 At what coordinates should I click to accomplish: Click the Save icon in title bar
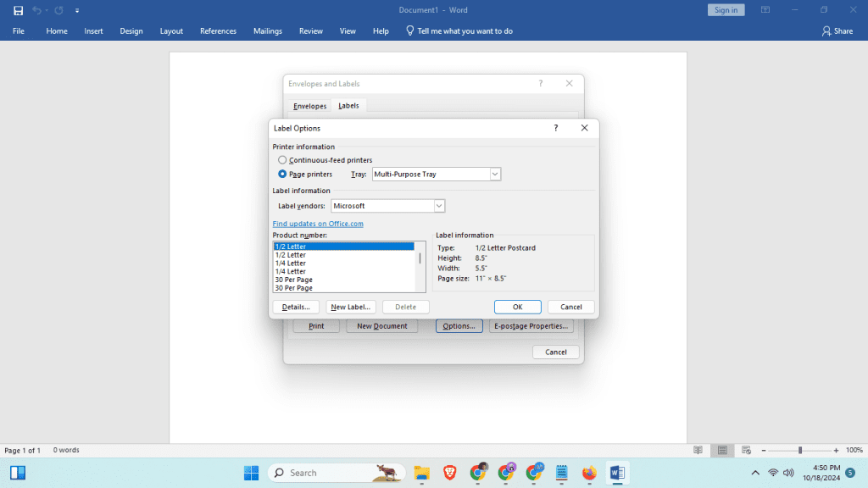[18, 10]
